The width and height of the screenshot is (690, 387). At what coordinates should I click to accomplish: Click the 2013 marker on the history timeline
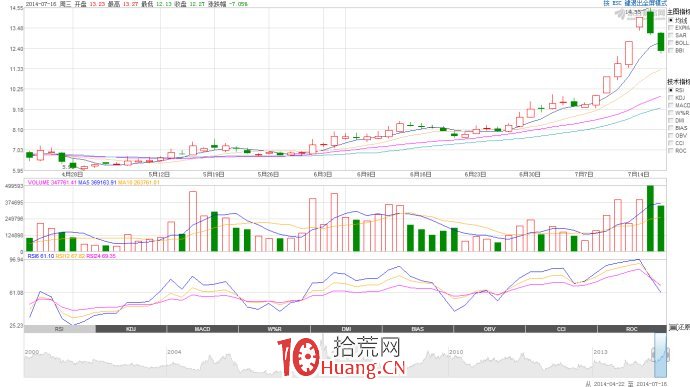coord(601,352)
